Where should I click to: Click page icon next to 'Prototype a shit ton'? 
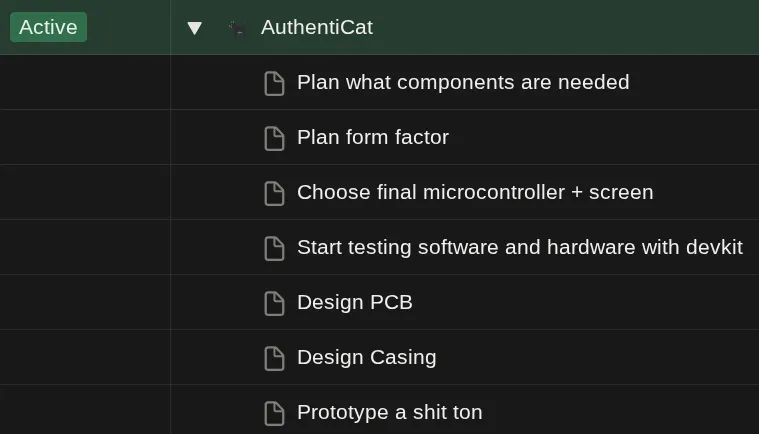tap(274, 413)
